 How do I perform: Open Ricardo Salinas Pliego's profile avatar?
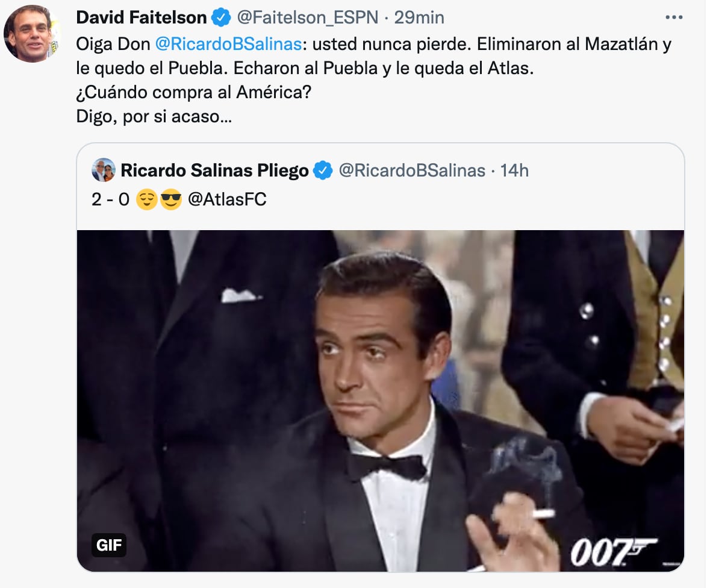[x=104, y=170]
